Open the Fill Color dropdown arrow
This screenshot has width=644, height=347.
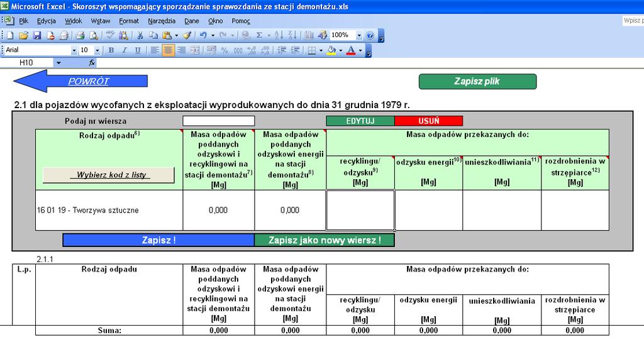(x=340, y=50)
